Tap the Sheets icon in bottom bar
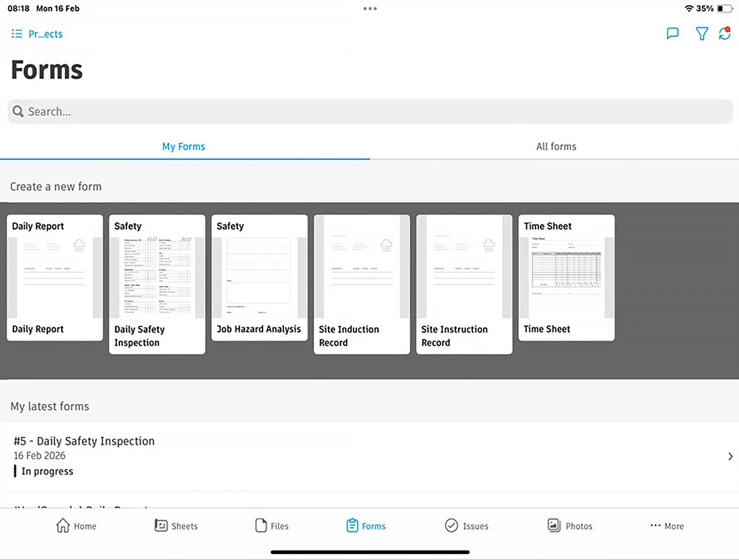Image resolution: width=739 pixels, height=560 pixels. click(161, 525)
